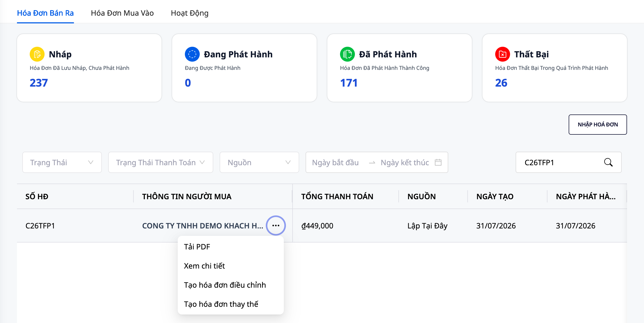This screenshot has height=323, width=644.
Task: Click the date range arrow separator
Action: pyautogui.click(x=372, y=163)
